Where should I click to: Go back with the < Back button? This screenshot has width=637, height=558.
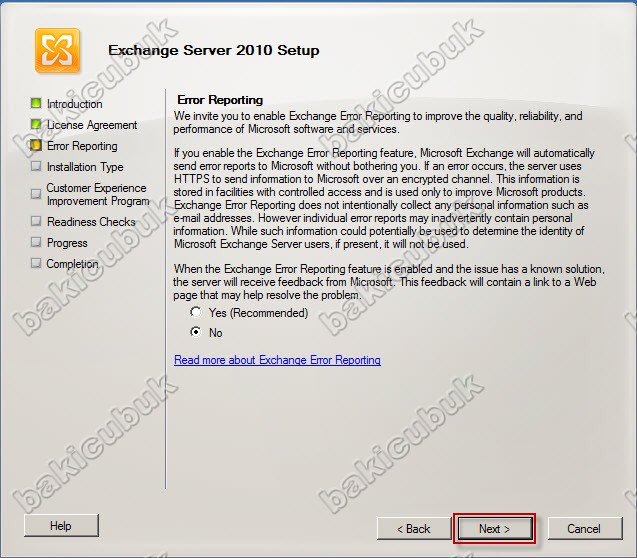[414, 528]
